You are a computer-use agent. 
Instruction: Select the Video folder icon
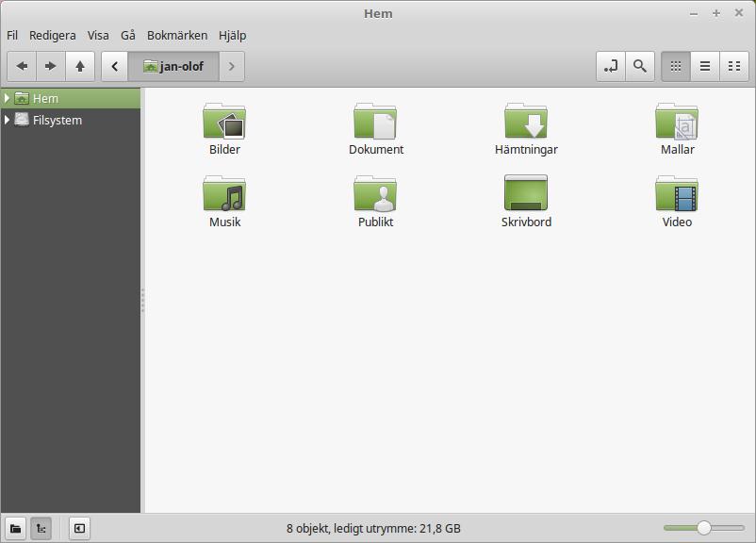(677, 193)
